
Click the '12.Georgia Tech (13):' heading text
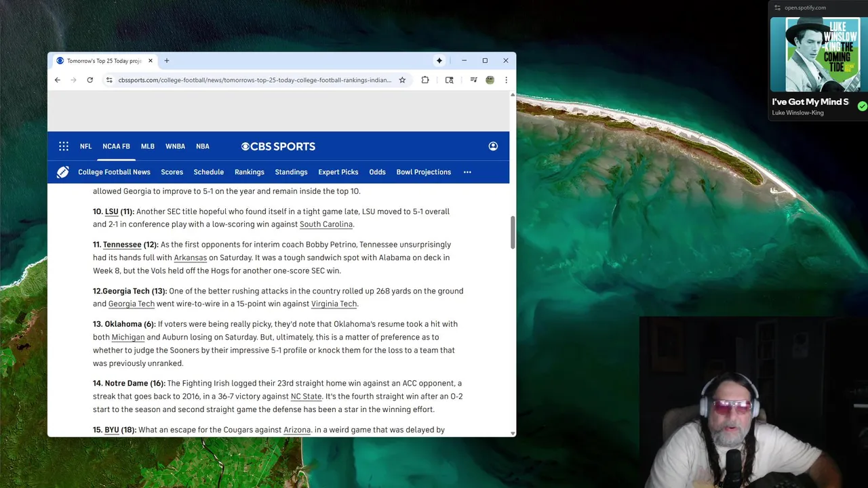click(x=130, y=291)
